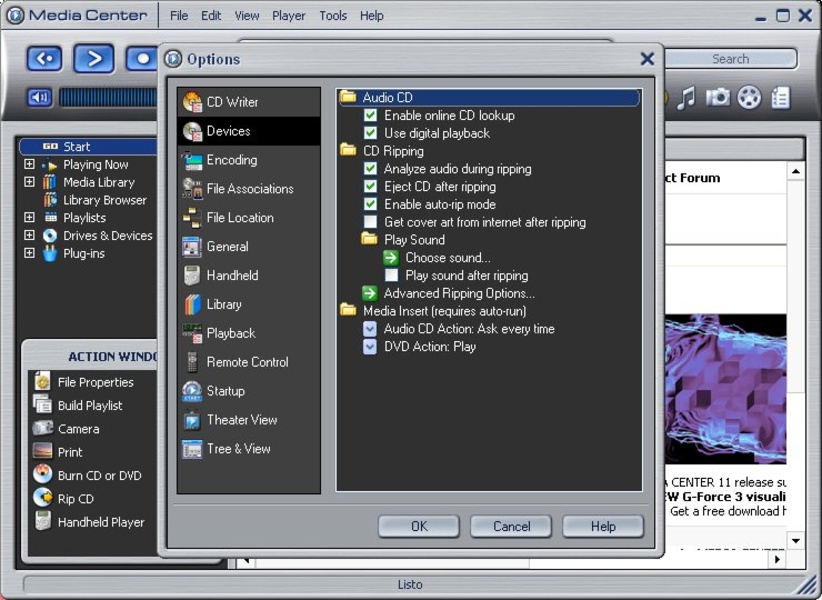Open Audio CD Action dropdown
This screenshot has height=600, width=822.
[370, 329]
